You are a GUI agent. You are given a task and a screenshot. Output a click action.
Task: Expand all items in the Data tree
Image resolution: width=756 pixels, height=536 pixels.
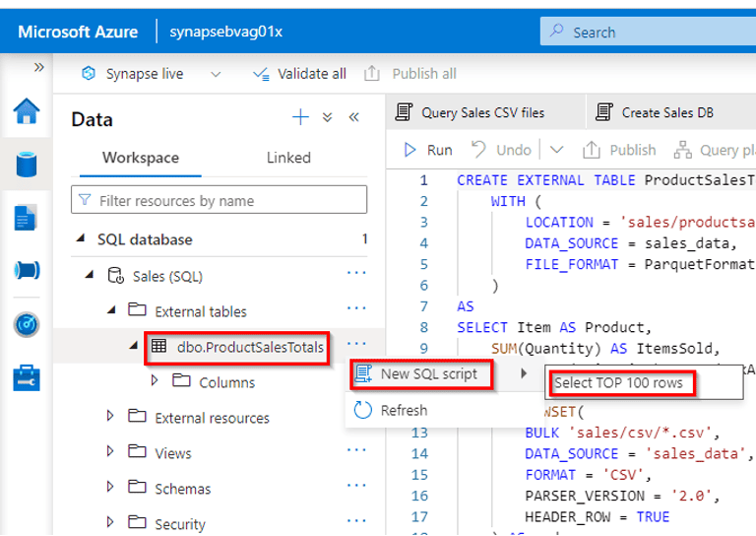(328, 117)
